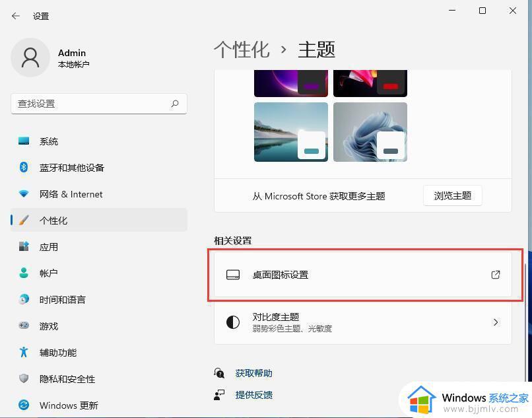Click the 游戏 gamepad icon
This screenshot has width=532, height=418.
[24, 326]
